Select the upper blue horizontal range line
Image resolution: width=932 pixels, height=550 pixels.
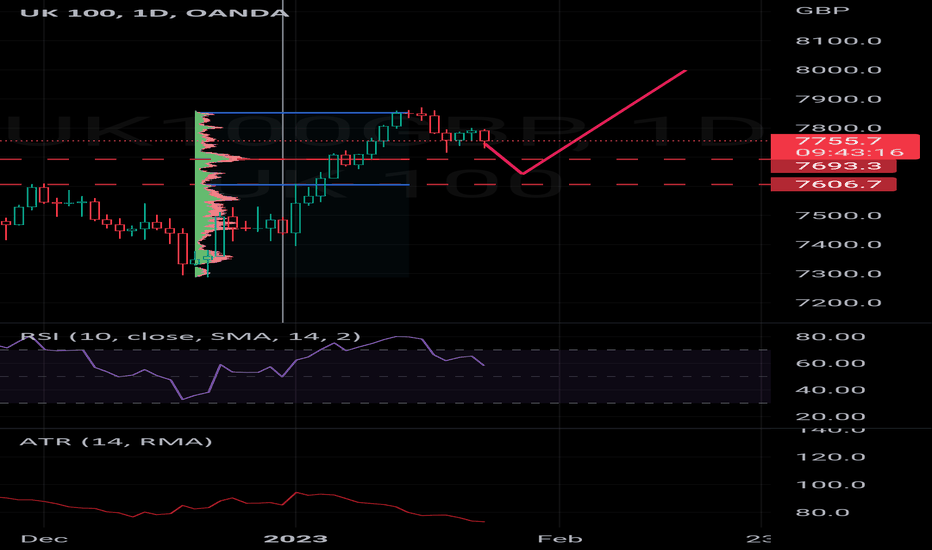302,112
